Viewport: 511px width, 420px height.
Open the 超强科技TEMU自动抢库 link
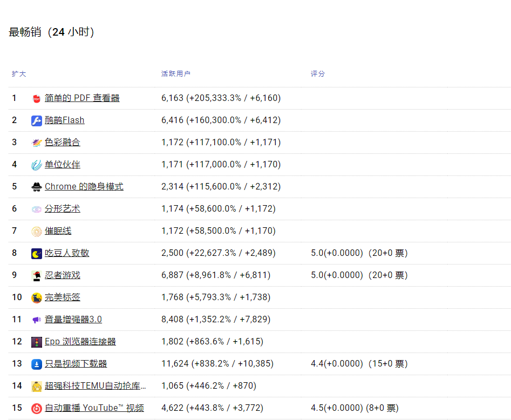coord(95,386)
